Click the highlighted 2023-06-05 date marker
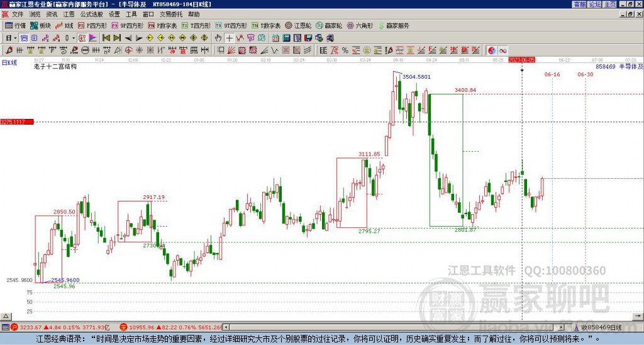 coord(522,60)
